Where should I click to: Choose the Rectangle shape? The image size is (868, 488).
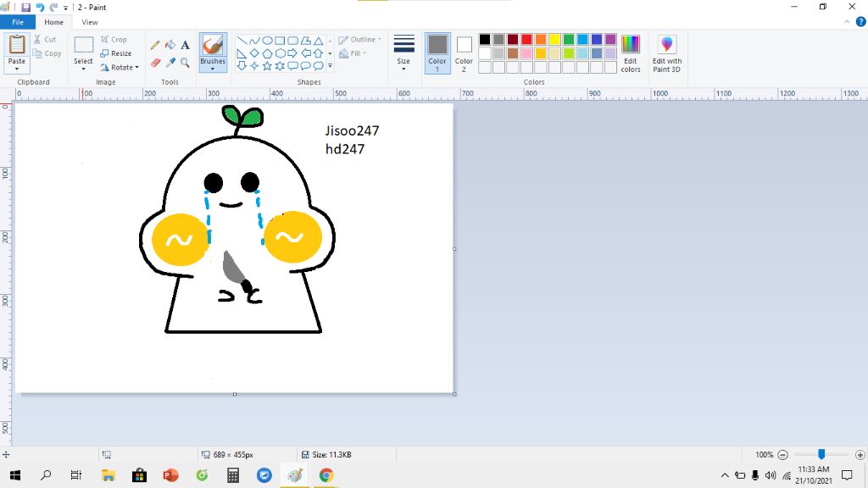click(x=280, y=41)
